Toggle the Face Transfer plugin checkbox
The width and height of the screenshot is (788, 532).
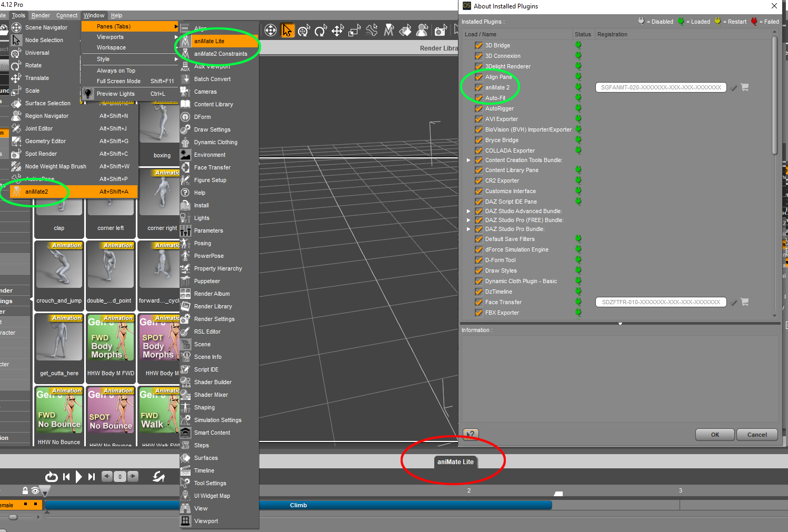478,302
